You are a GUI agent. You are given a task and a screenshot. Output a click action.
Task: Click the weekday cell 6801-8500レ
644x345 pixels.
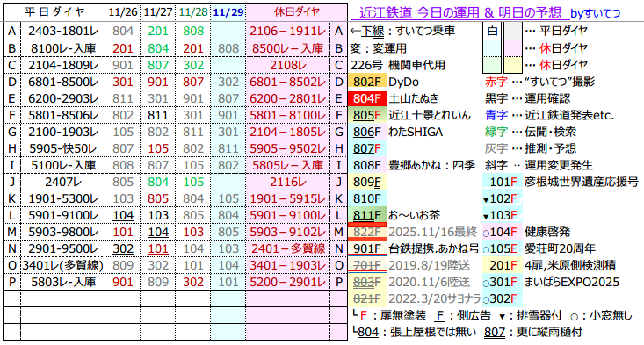[63, 82]
